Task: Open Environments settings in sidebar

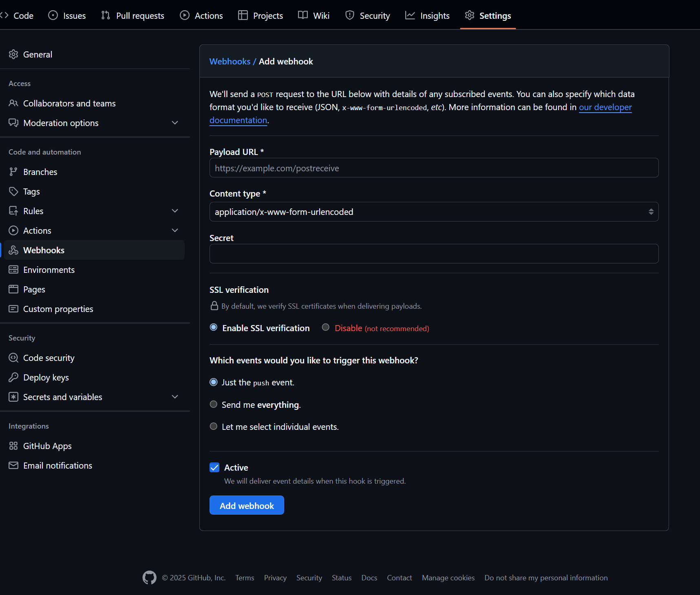Action: pyautogui.click(x=94, y=270)
